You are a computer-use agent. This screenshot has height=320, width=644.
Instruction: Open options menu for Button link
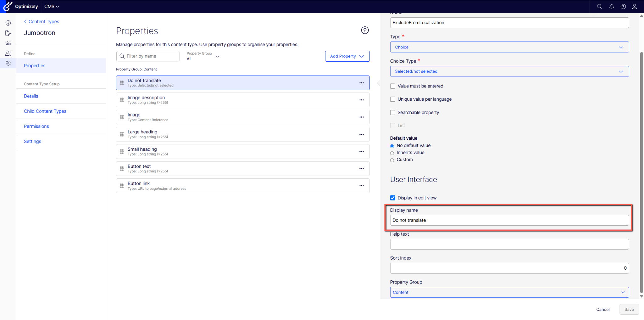[x=362, y=186]
